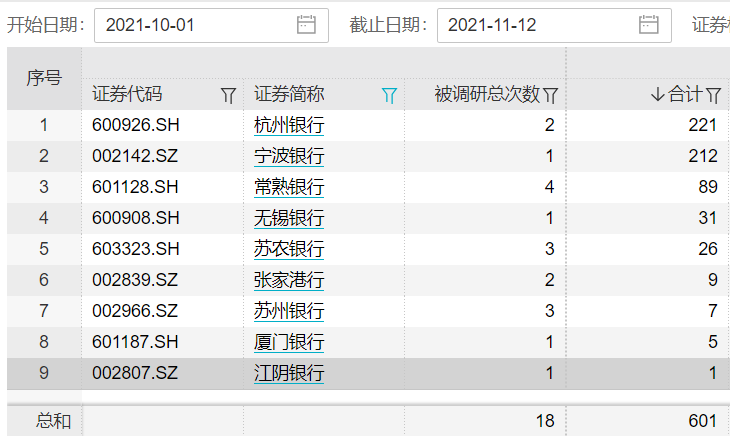730x436 pixels.
Task: Click filter icon for 被调研总次数 column
Action: 550,95
